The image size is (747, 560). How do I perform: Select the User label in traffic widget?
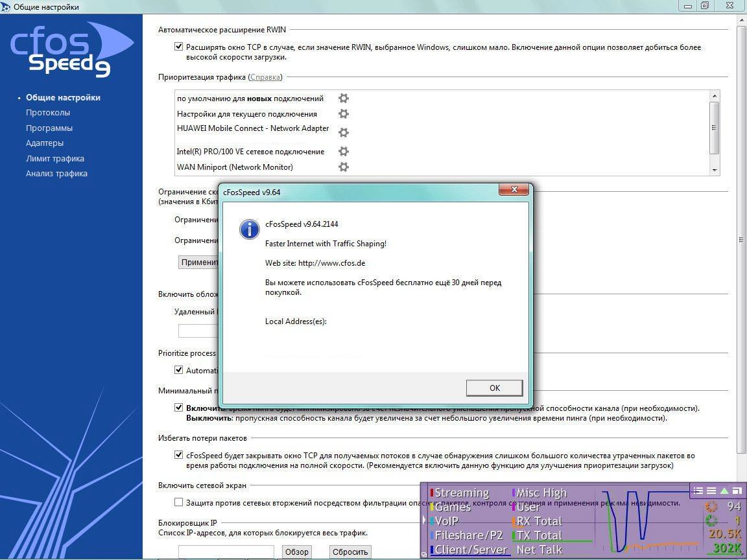(528, 507)
